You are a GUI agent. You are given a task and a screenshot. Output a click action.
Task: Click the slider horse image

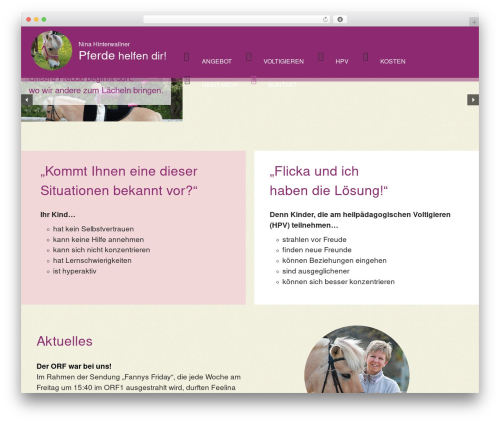click(x=102, y=100)
